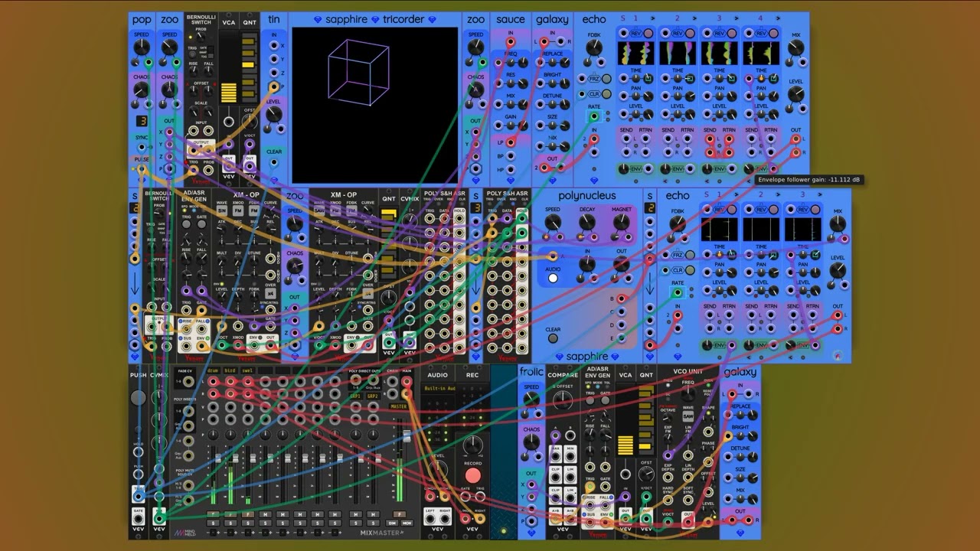
Task: Click the tin P input jack
Action: click(274, 86)
